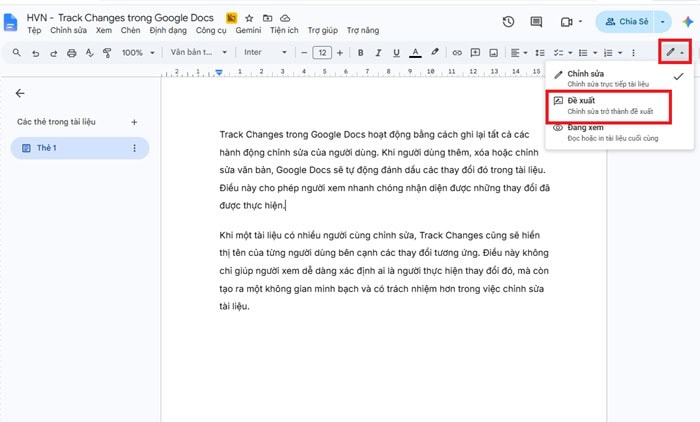Image resolution: width=700 pixels, height=422 pixels.
Task: Expand video call options arrow
Action: (580, 21)
